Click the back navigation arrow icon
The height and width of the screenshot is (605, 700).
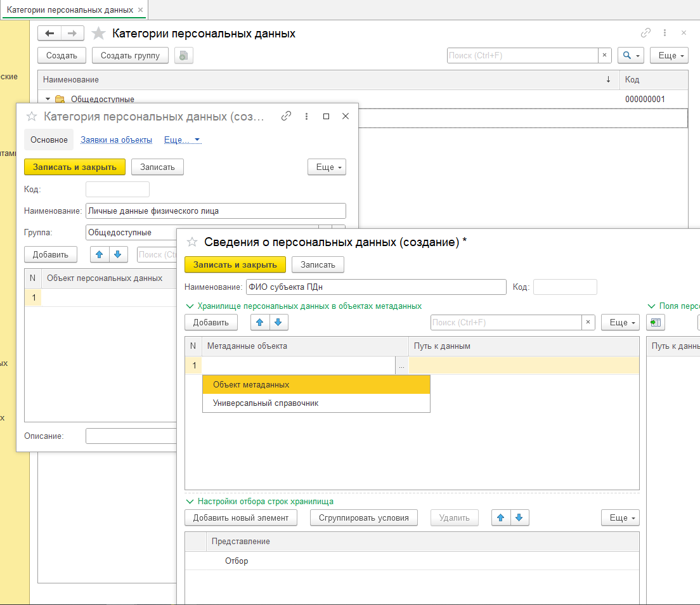coord(49,34)
